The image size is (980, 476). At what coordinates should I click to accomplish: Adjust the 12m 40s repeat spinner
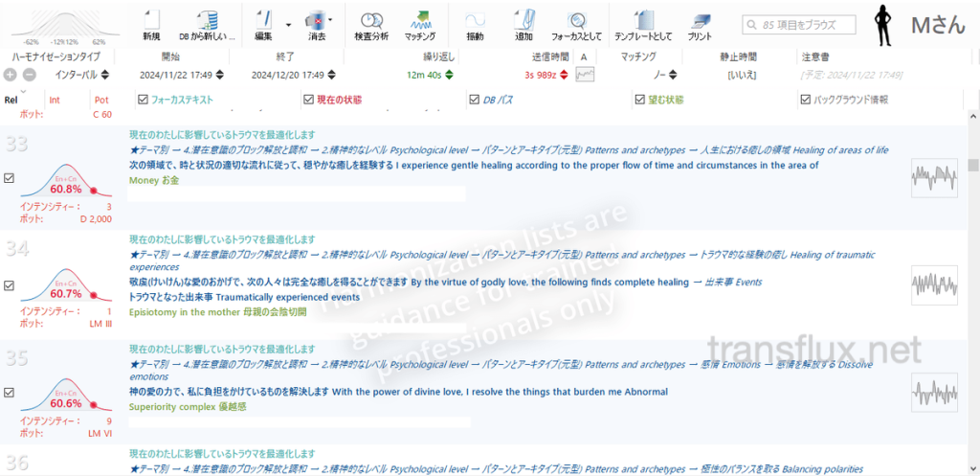coord(449,75)
